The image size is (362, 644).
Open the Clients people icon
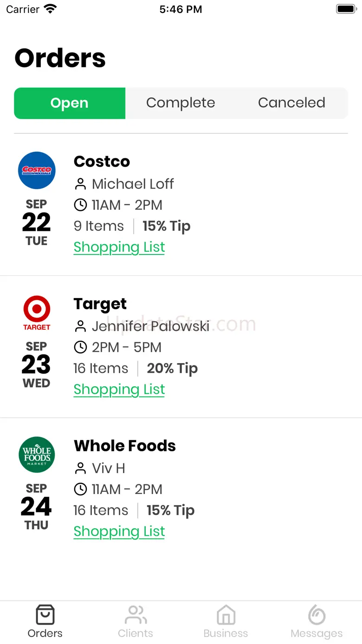coord(136,615)
